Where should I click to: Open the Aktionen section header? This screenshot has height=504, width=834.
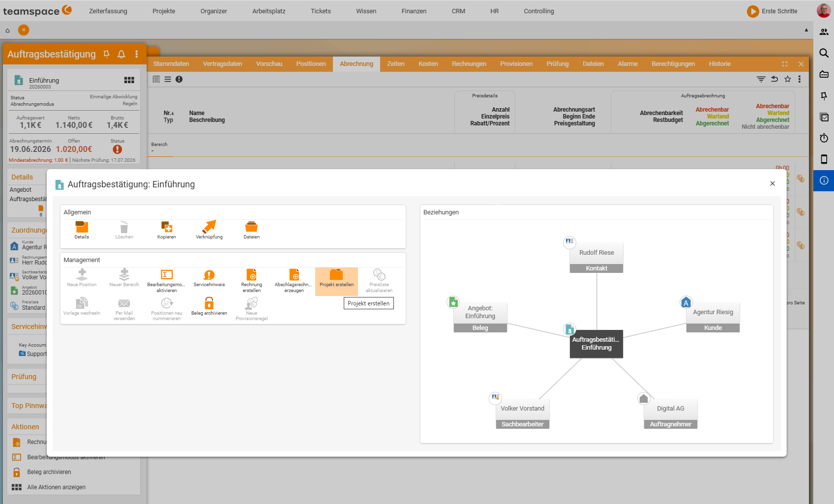pos(25,427)
